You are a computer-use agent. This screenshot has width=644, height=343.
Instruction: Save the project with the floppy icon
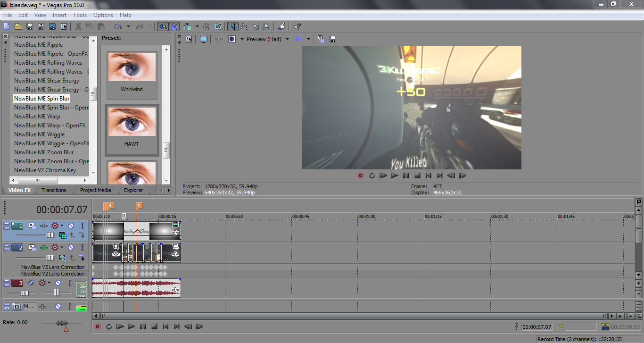click(x=29, y=26)
